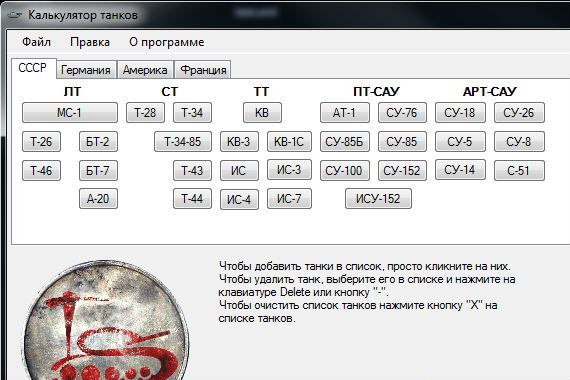This screenshot has width=570, height=380.
Task: Switch to the Франция tab
Action: 203,69
